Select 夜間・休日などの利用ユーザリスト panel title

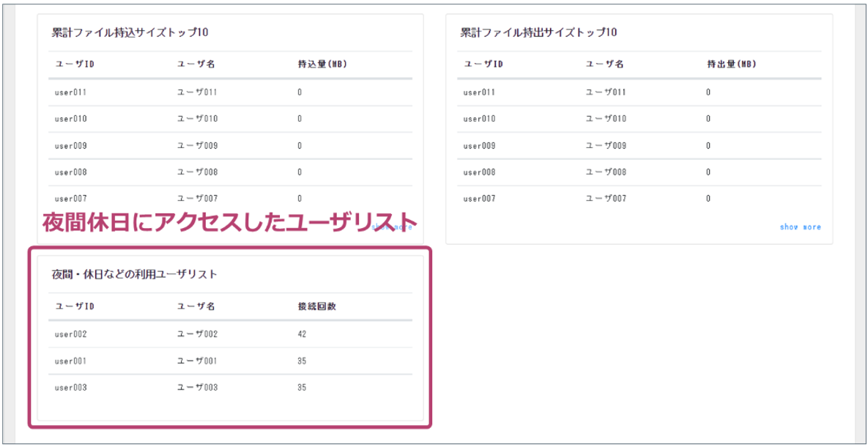(x=134, y=273)
